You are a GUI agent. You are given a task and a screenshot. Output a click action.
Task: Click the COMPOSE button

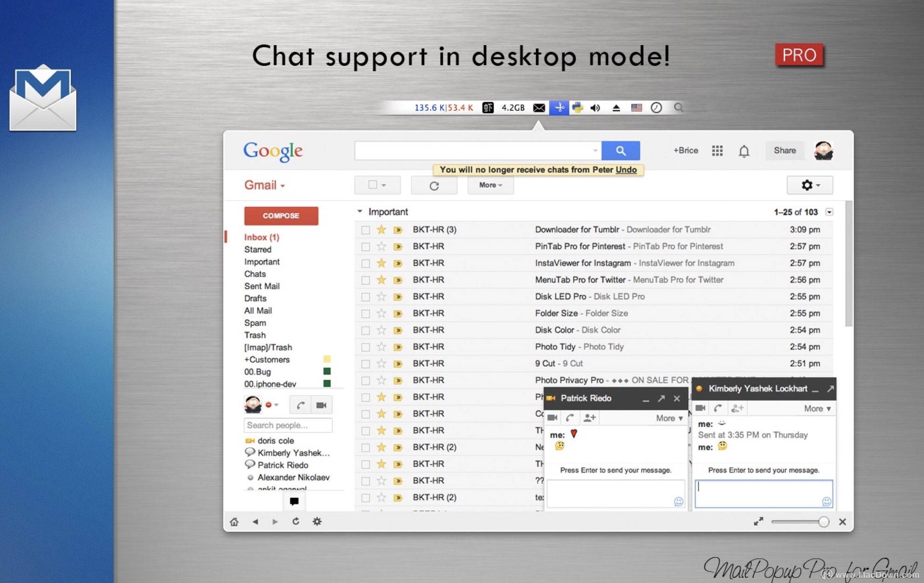[x=281, y=216]
